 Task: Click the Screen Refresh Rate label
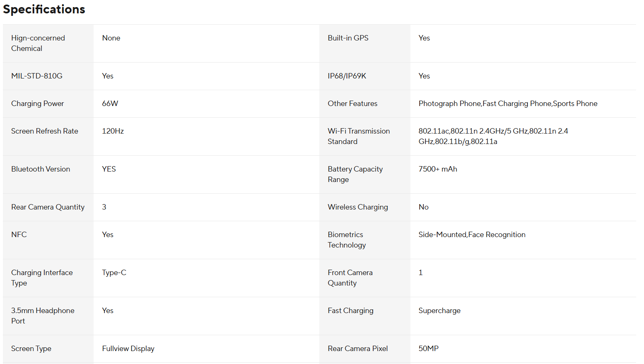(x=45, y=131)
